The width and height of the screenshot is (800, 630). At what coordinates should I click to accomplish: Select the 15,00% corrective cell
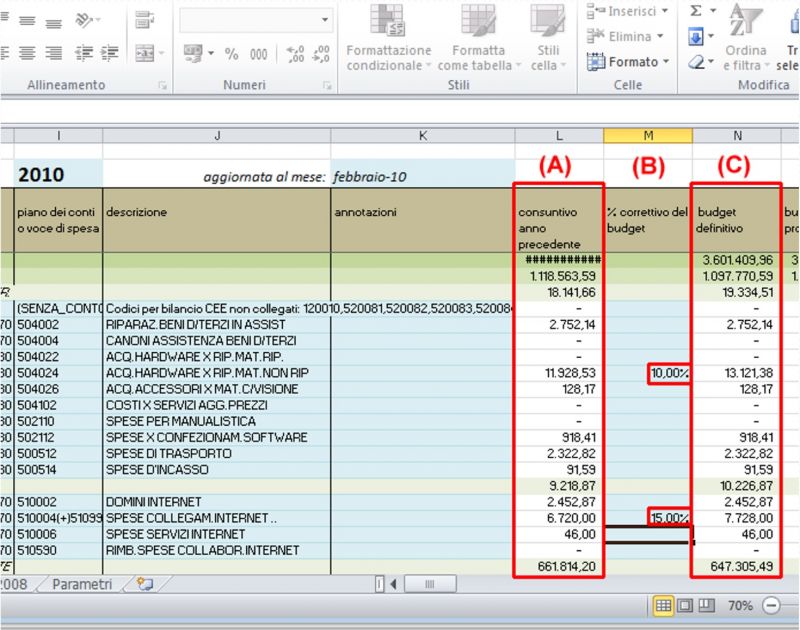[x=648, y=518]
